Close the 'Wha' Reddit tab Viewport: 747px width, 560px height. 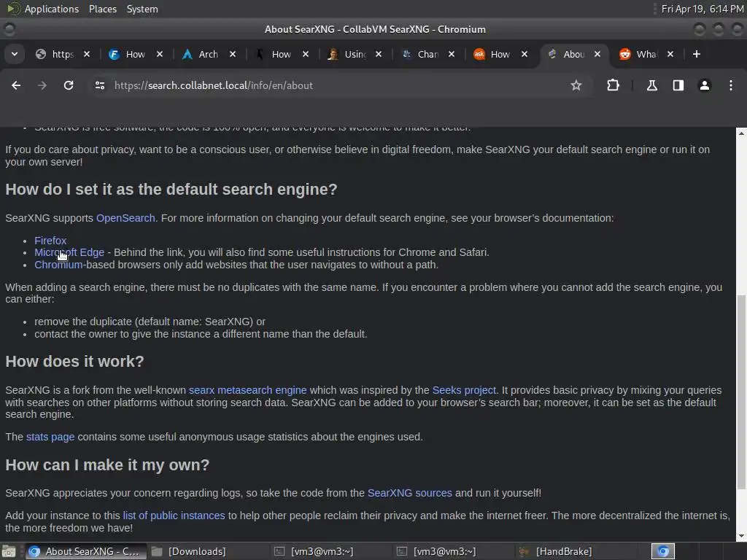pyautogui.click(x=670, y=54)
